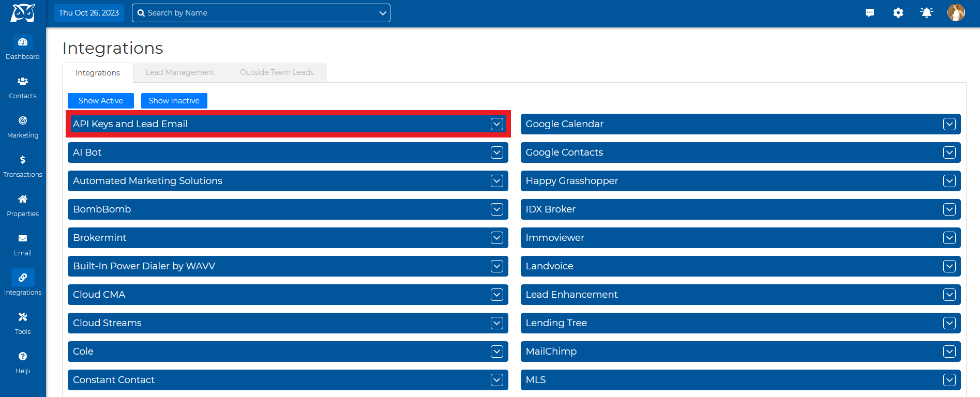Expand the Constant Contact chevron
The width and height of the screenshot is (980, 397).
tap(497, 380)
